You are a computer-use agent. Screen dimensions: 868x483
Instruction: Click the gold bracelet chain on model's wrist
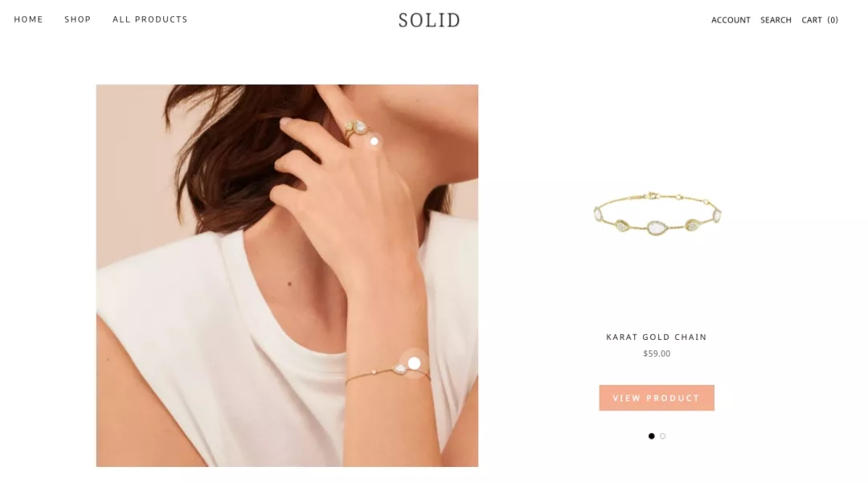tap(387, 373)
